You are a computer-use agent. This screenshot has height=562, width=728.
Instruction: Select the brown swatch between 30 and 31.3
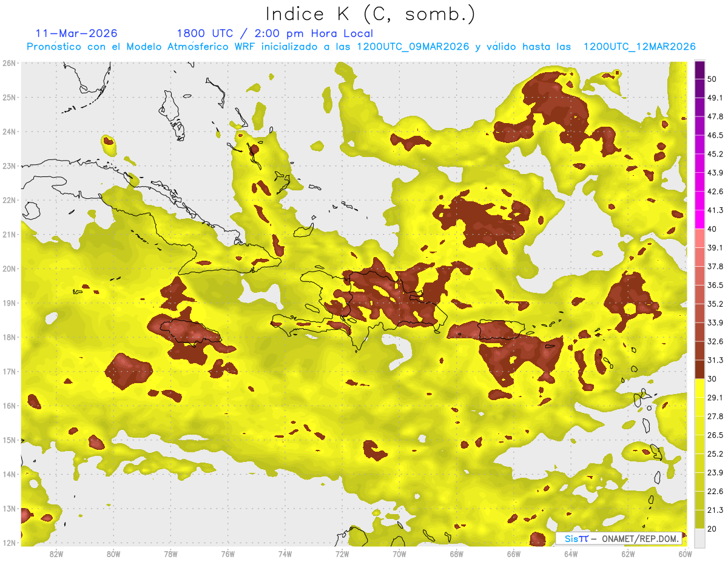pos(699,369)
